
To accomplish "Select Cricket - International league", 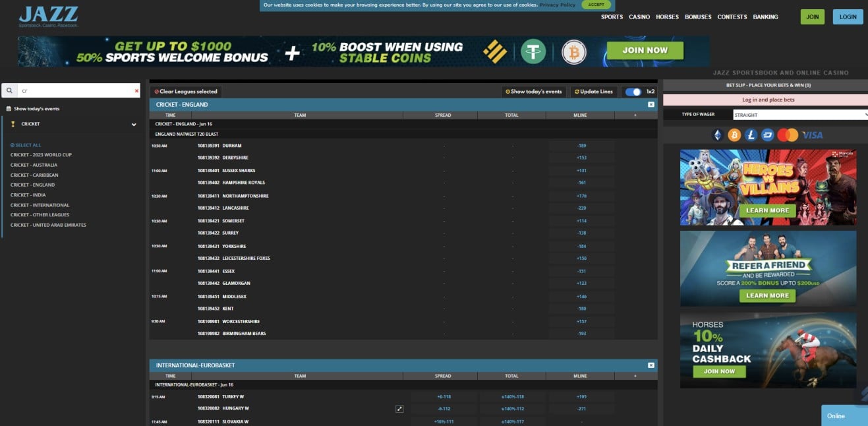I will tap(40, 205).
